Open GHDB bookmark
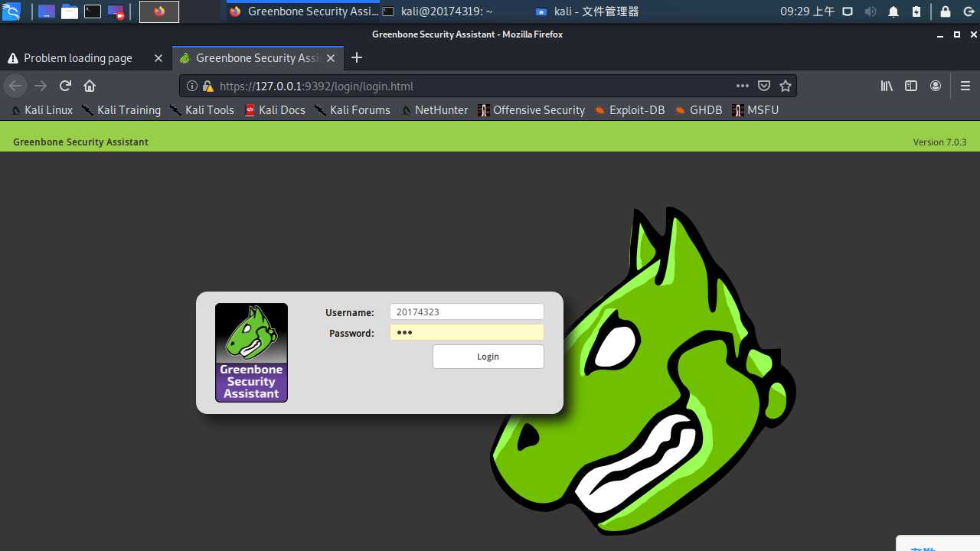The height and width of the screenshot is (551, 980). 699,110
